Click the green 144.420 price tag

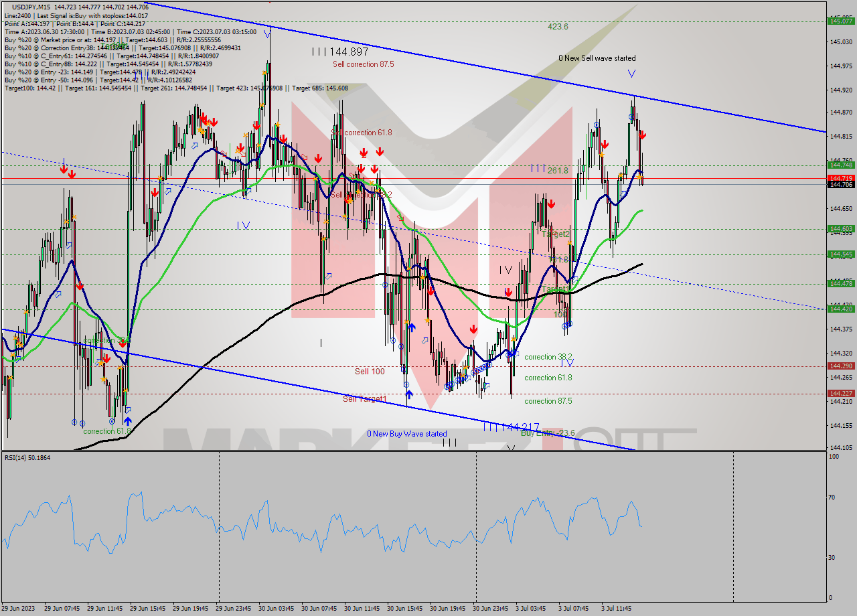click(841, 309)
